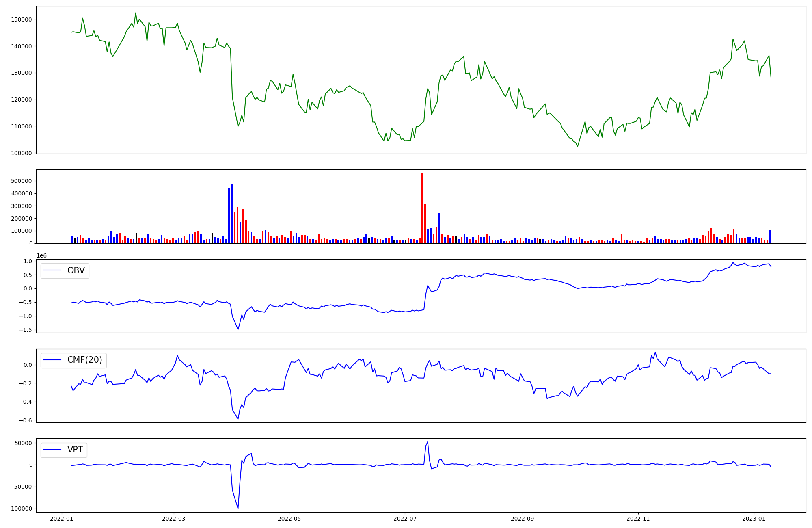The width and height of the screenshot is (812, 528).
Task: Click the highest peak of the VPT line
Action: [x=428, y=442]
